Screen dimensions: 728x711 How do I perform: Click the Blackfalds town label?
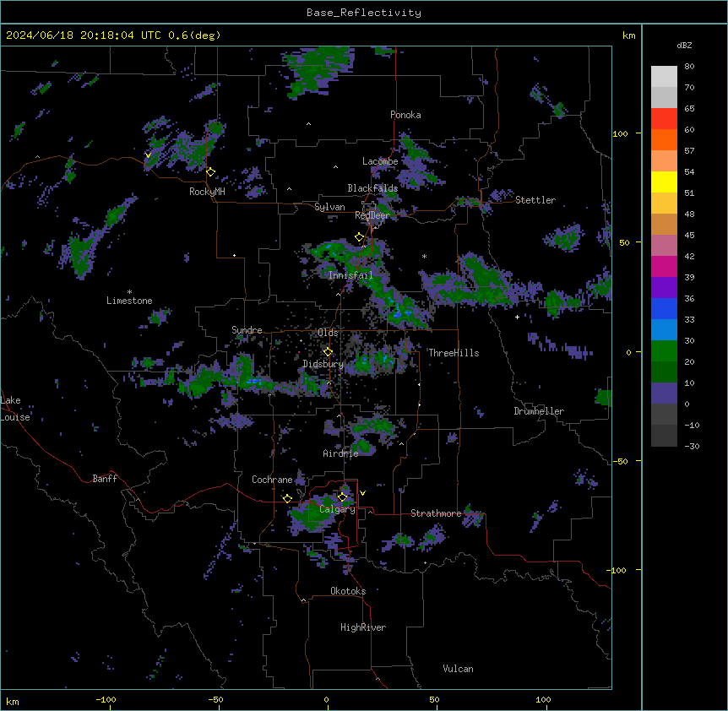[372, 188]
